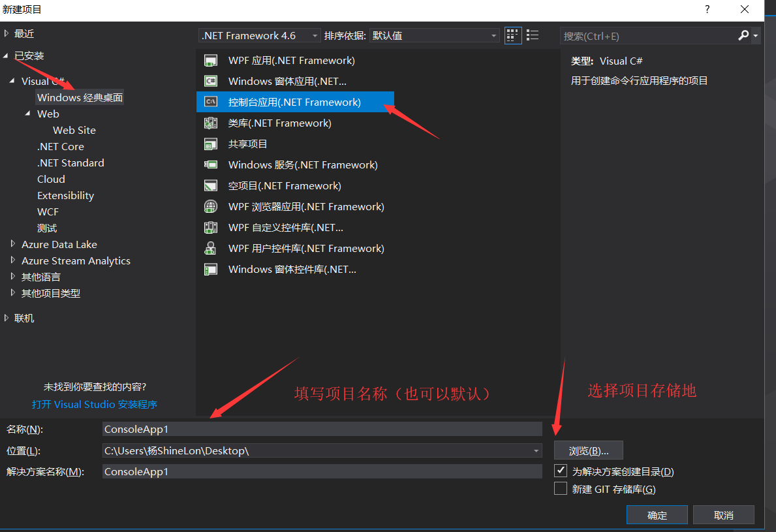Open the 位置 path dropdown arrow

(536, 451)
